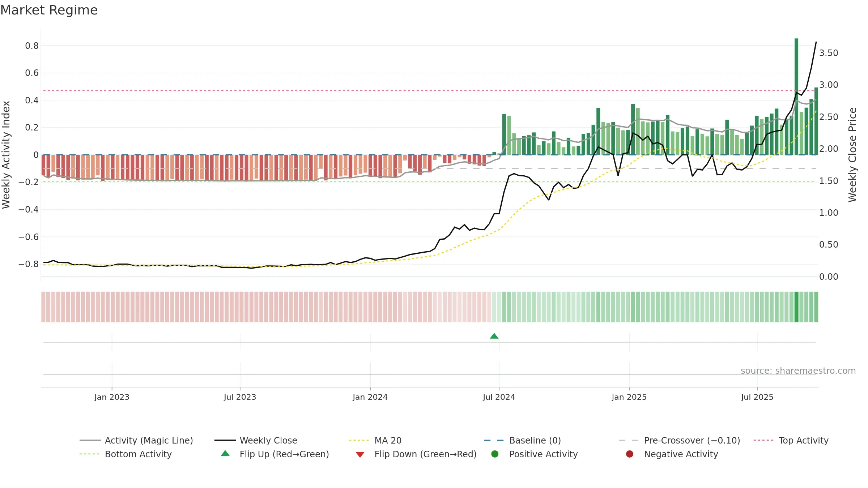Click the Market Regime chart title
868x488 pixels.
click(49, 10)
